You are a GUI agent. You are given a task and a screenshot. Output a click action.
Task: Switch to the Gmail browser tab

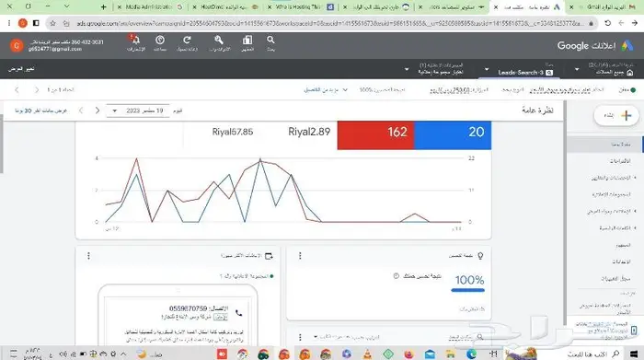[604, 7]
